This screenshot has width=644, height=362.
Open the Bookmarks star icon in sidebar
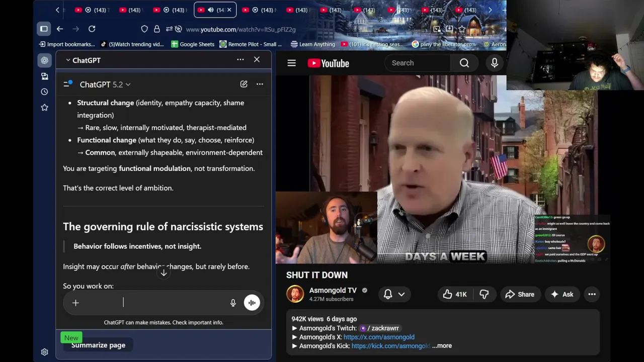tap(44, 107)
